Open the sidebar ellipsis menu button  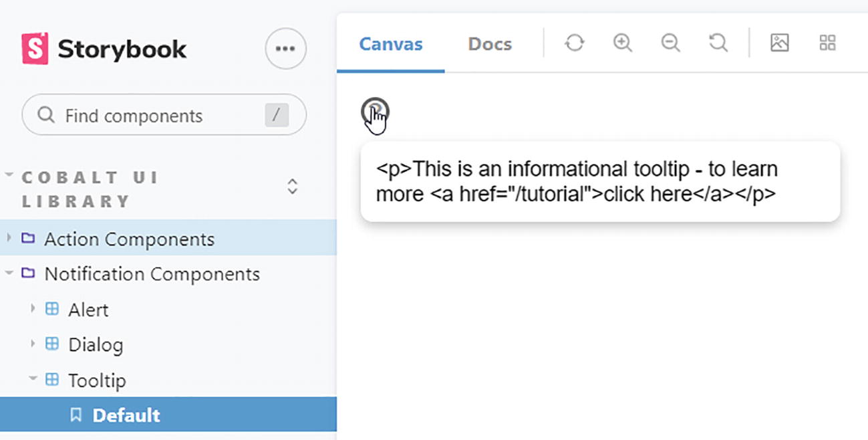(285, 48)
